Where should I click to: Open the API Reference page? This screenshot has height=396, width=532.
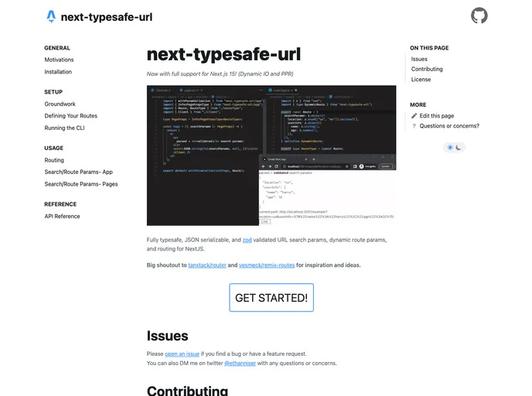point(62,216)
